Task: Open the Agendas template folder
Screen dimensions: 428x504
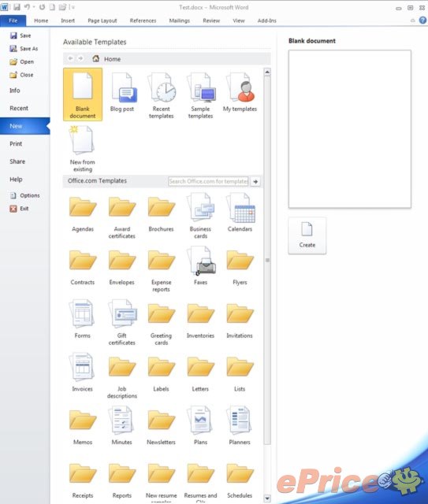Action: [x=83, y=213]
